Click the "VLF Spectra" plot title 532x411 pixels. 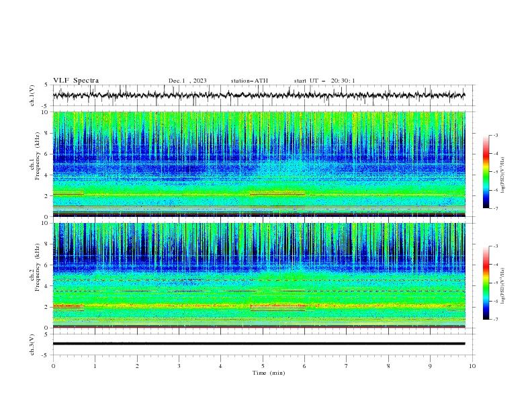(x=76, y=81)
